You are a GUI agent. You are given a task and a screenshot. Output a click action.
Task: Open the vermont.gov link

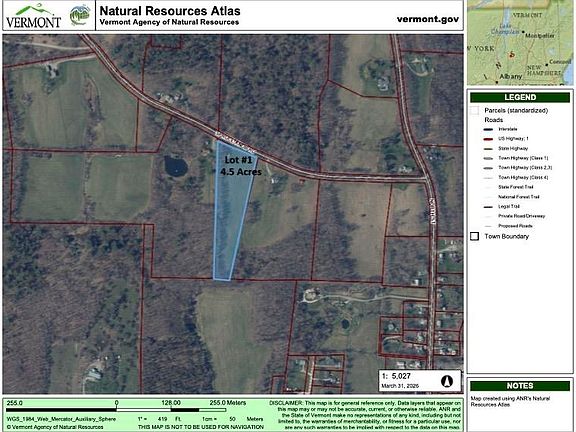point(428,19)
